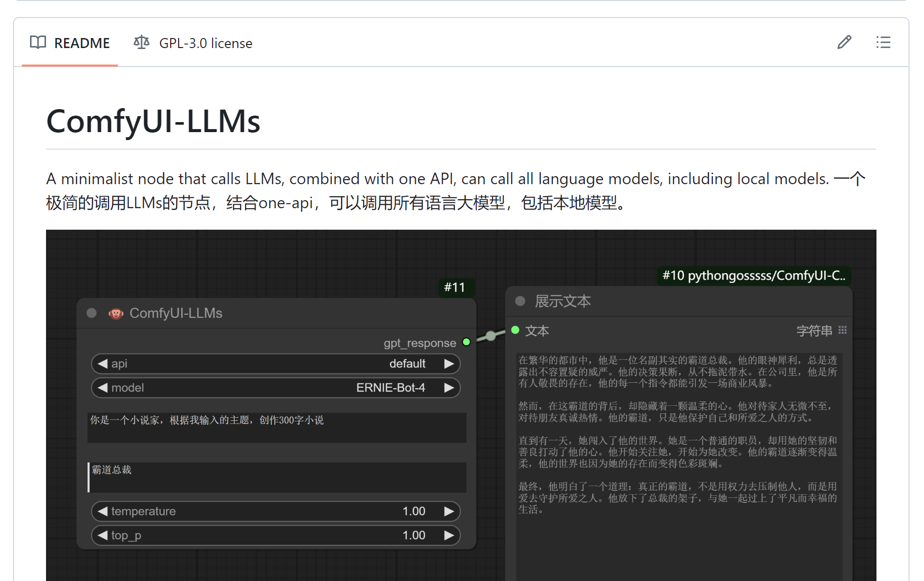
Task: Click the temperature 1.00 value slider
Action: coord(276,511)
